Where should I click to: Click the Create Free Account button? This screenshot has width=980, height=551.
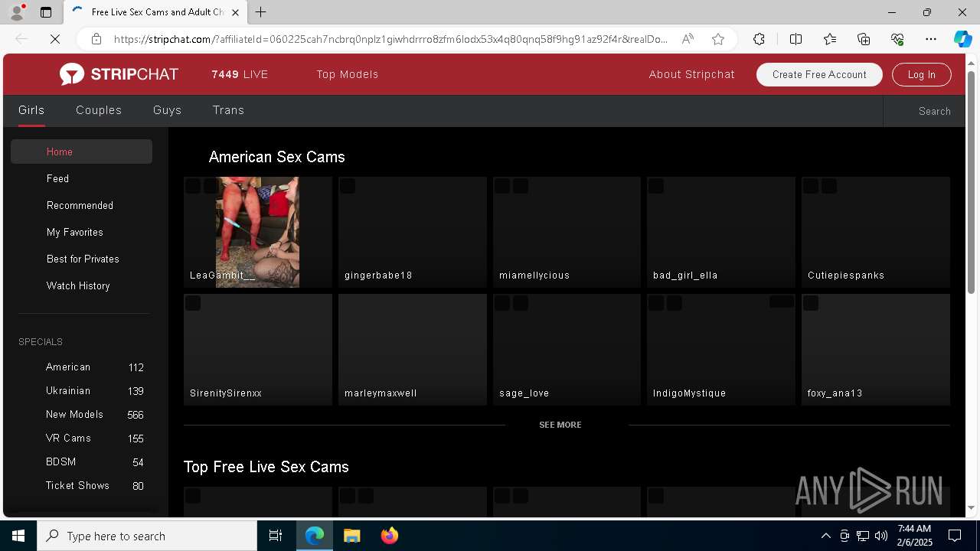click(819, 74)
